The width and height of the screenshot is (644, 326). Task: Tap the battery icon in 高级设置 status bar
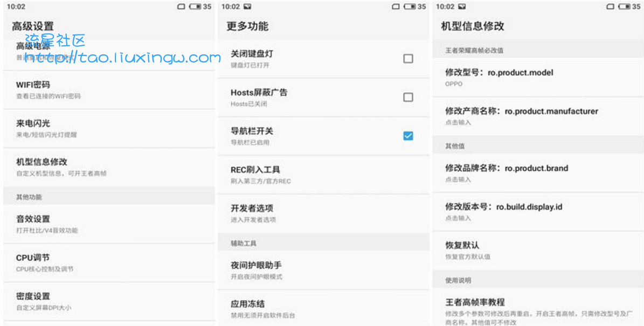[x=196, y=6]
